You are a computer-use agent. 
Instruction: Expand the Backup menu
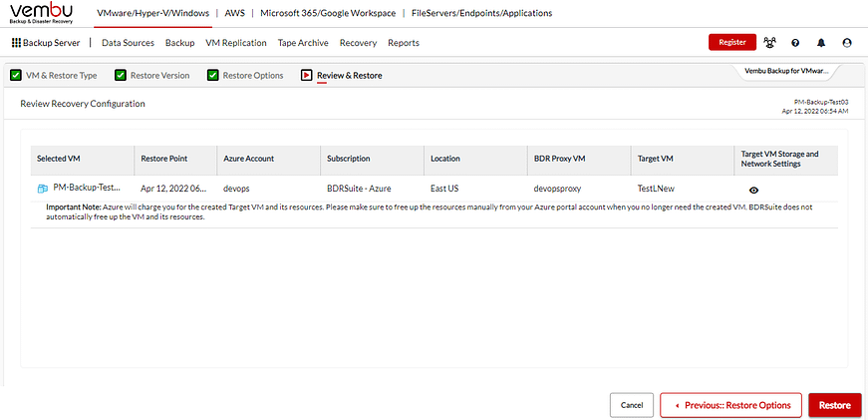tap(179, 43)
